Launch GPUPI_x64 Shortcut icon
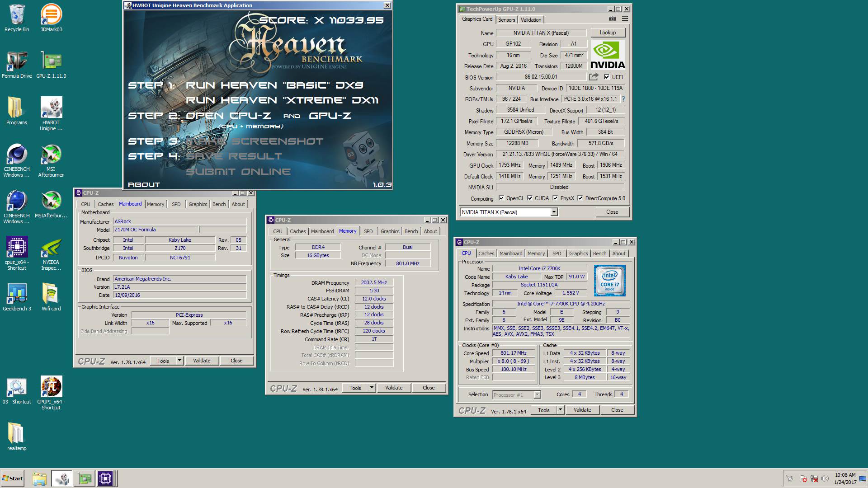The image size is (868, 488). tap(51, 393)
